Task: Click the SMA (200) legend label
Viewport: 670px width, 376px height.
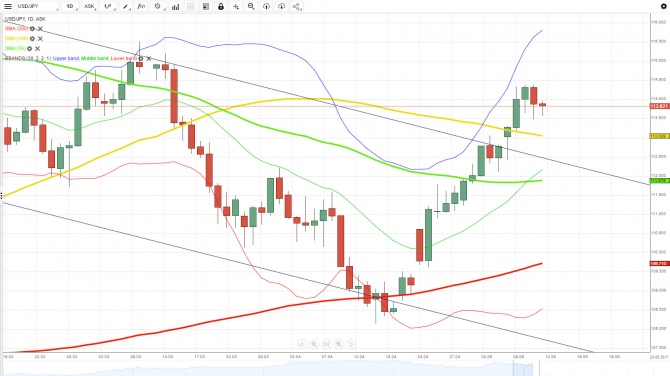Action: 16,29
